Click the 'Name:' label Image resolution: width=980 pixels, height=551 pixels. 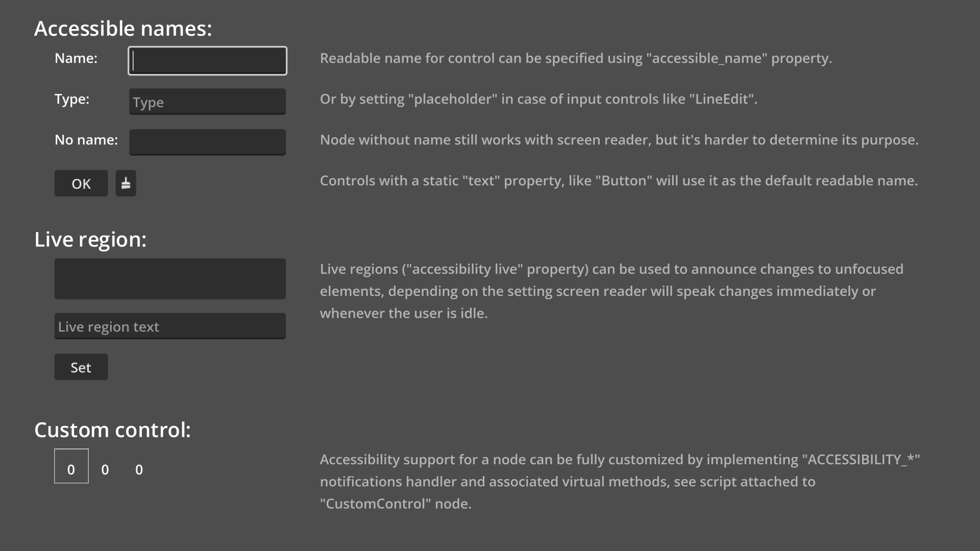[x=76, y=58]
